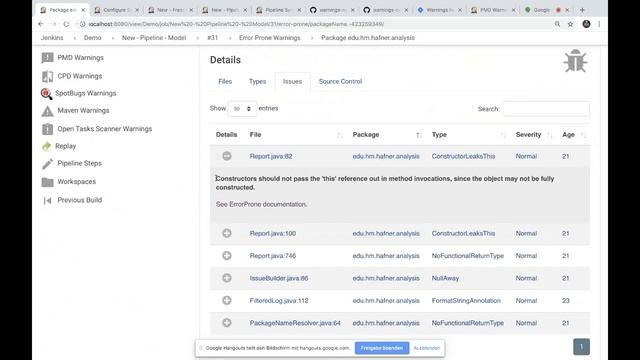Collapse details for Report.java:82 row
Image resolution: width=640 pixels, height=360 pixels.
pyautogui.click(x=227, y=156)
